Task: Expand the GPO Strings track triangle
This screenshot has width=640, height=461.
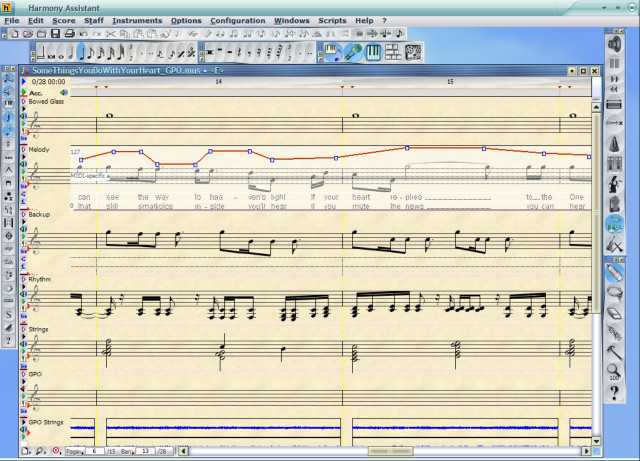Action: tap(23, 422)
